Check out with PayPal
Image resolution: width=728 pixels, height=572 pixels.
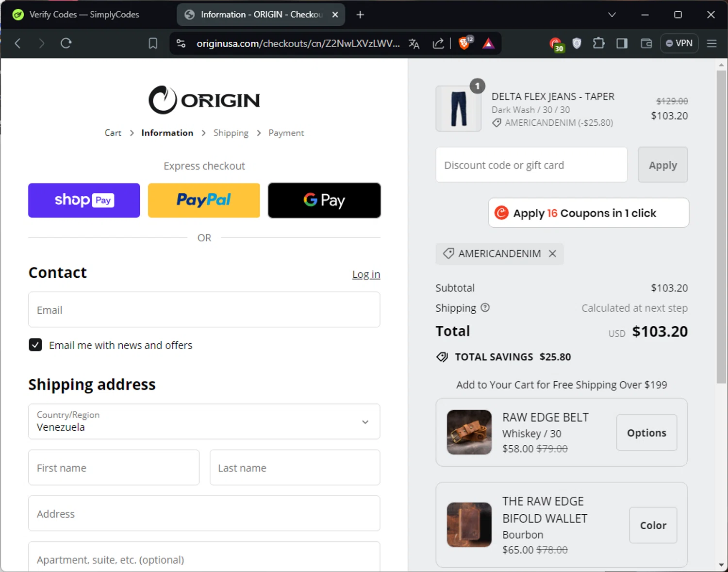pos(204,200)
